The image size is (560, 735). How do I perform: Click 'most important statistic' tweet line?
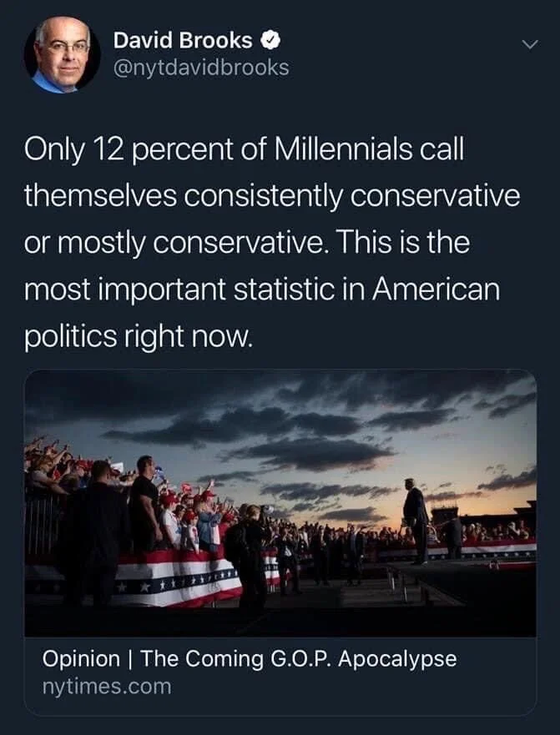262,289
